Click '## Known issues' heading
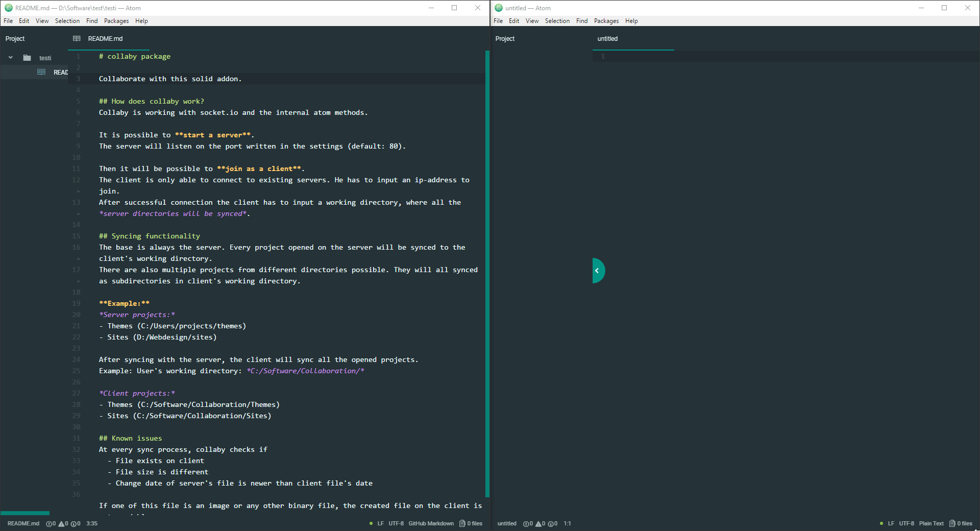This screenshot has height=531, width=980. point(130,438)
